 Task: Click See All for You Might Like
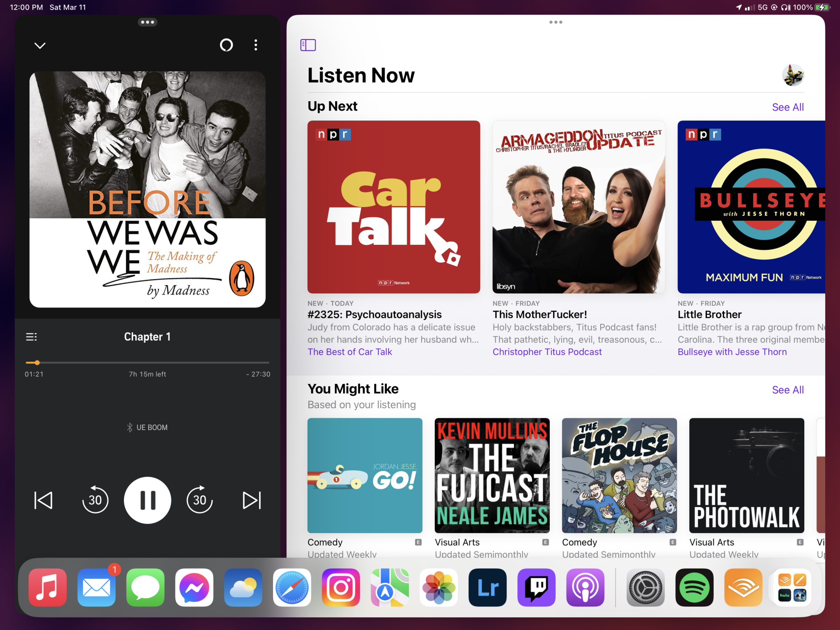(787, 390)
